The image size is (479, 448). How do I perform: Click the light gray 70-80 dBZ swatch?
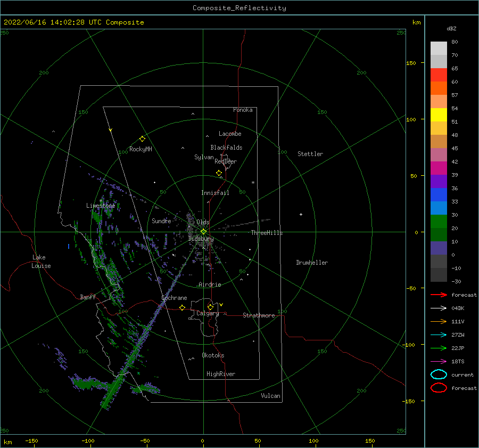(439, 48)
